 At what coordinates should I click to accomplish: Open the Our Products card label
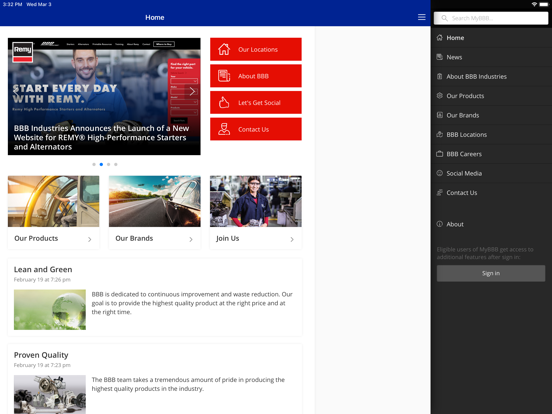[x=36, y=238]
